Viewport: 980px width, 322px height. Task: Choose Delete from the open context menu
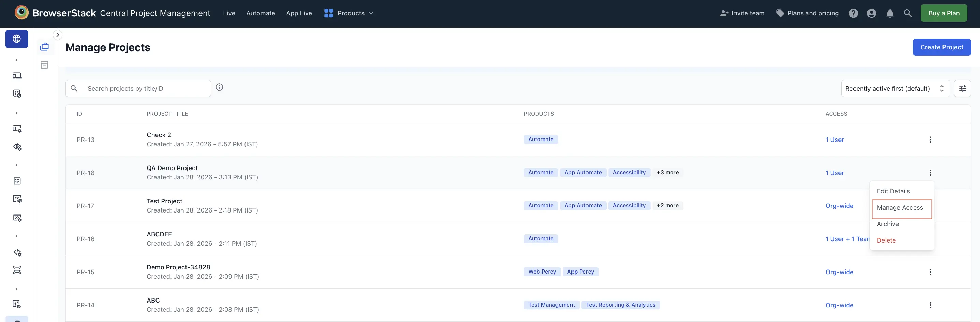point(887,240)
